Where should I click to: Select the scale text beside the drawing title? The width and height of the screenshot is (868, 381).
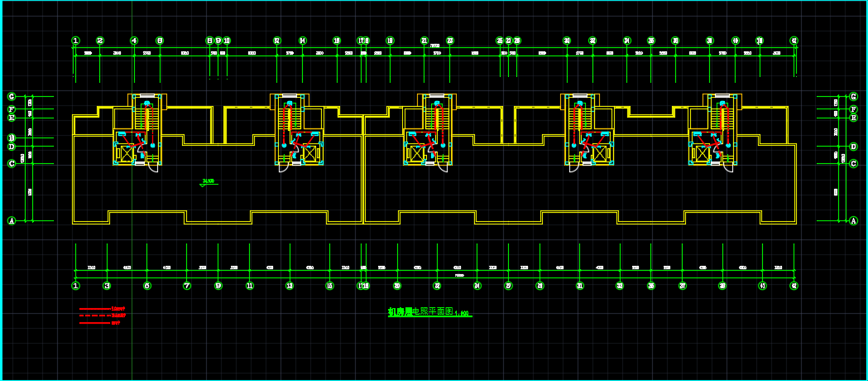463,313
